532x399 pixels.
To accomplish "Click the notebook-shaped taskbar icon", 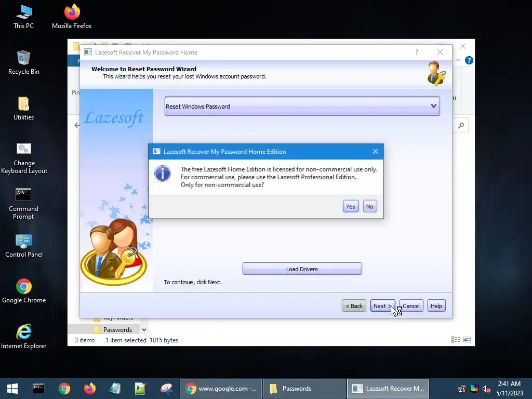I will [115, 389].
